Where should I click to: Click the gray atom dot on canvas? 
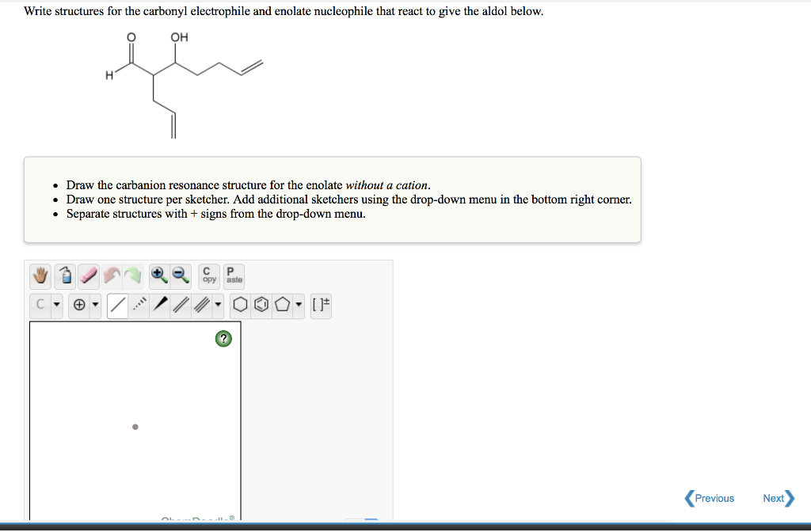click(135, 427)
